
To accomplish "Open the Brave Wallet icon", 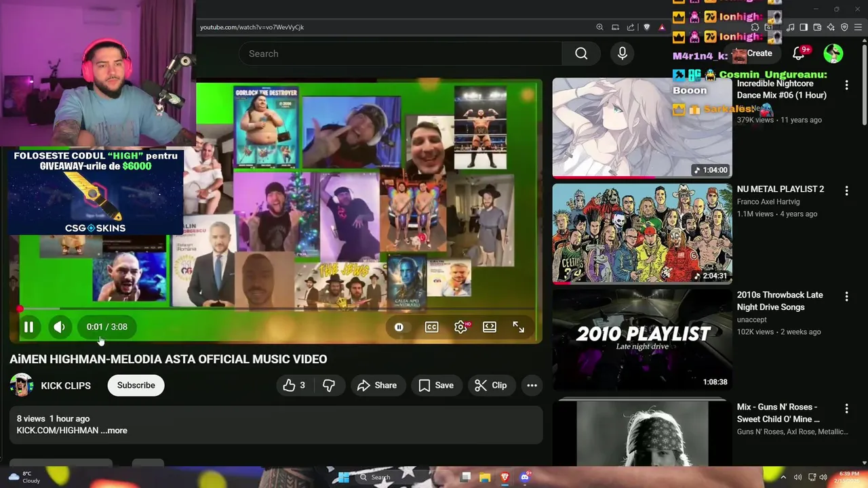I will 817,27.
